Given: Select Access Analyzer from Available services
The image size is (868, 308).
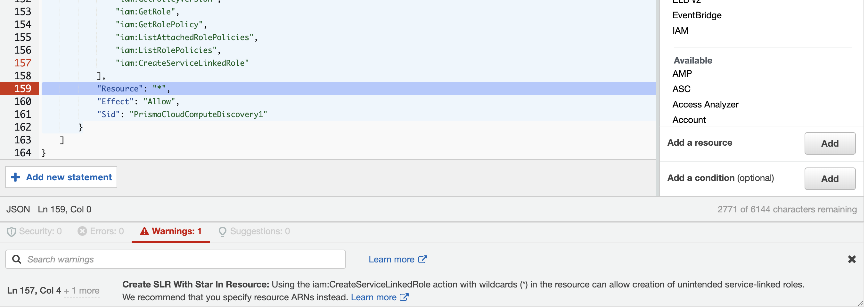Looking at the screenshot, I should point(706,105).
